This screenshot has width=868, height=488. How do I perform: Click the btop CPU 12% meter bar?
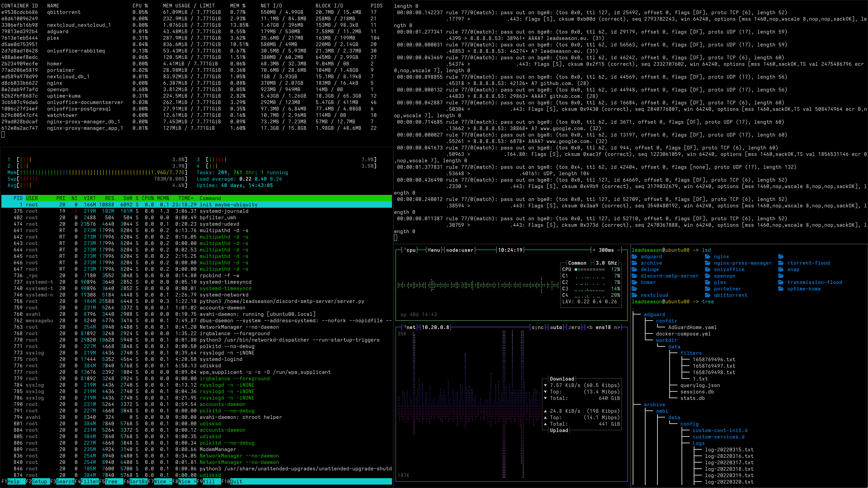(x=589, y=269)
